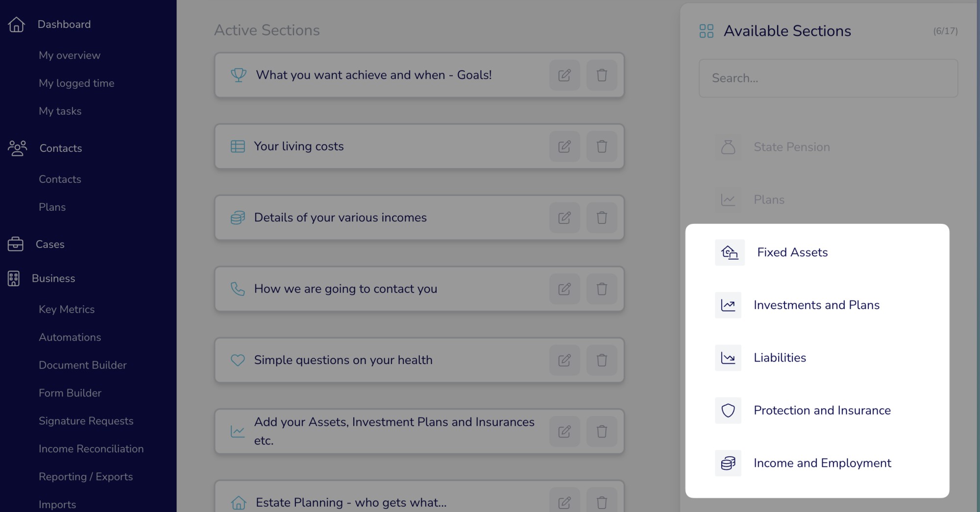Viewport: 980px width, 512px height.
Task: Open the Cases sidebar item
Action: [50, 244]
